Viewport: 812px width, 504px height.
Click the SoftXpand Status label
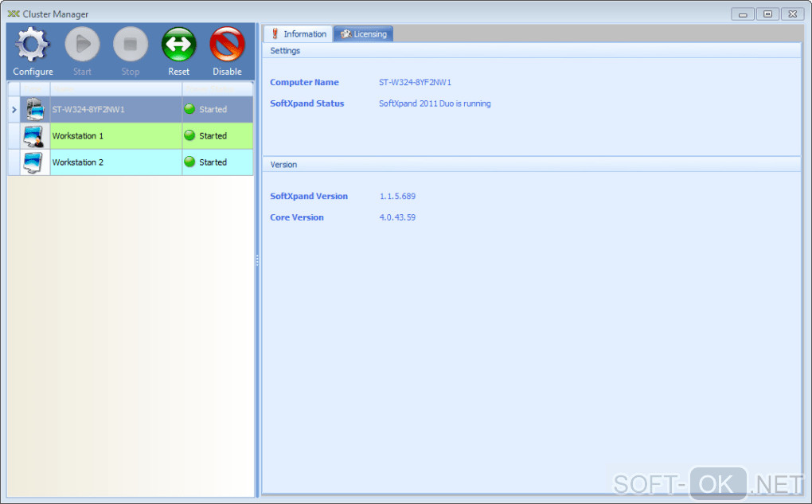pos(307,104)
